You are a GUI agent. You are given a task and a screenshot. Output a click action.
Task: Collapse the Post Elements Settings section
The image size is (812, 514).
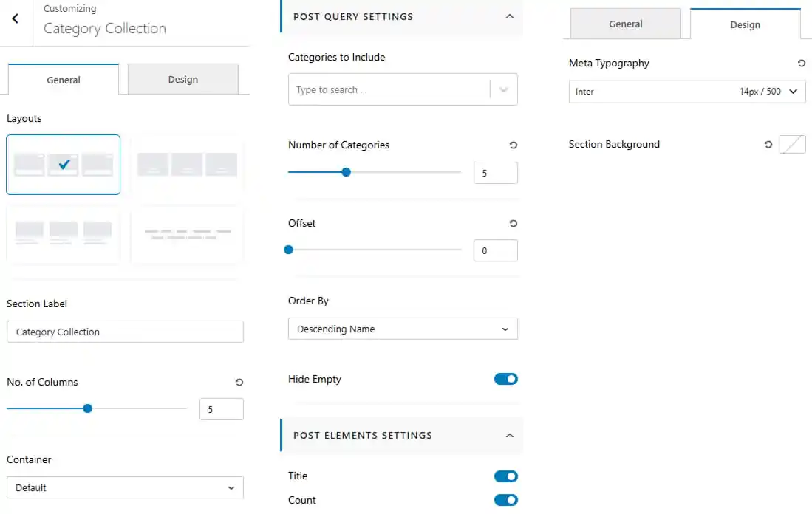(x=510, y=436)
